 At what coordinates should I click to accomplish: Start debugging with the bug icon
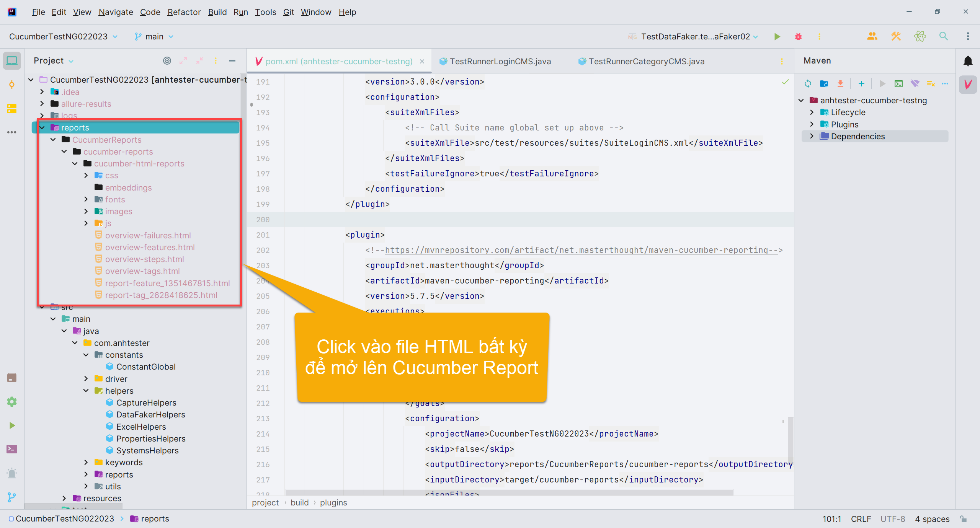798,37
